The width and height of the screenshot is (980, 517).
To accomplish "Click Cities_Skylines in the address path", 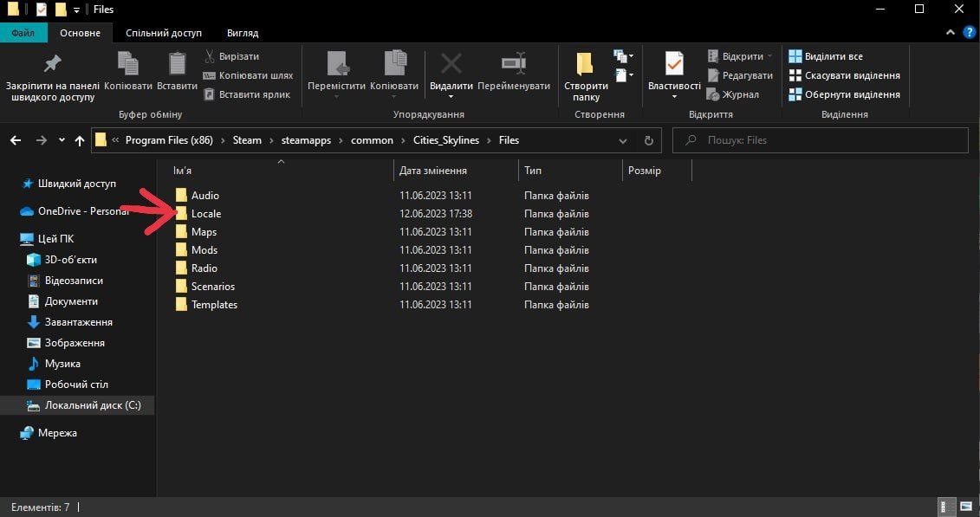I will [446, 140].
